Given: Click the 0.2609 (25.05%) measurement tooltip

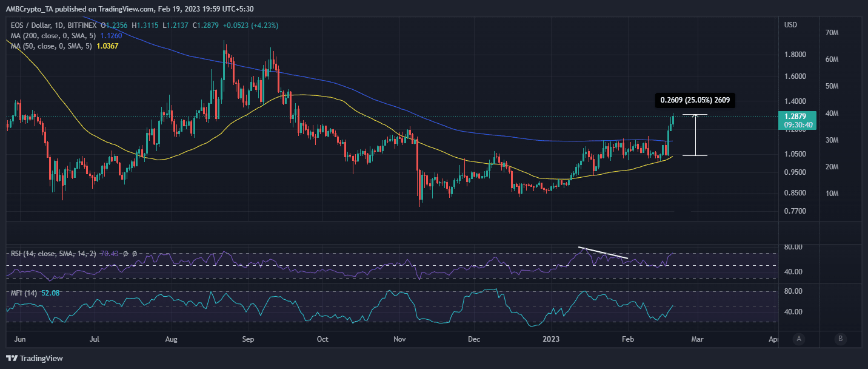Looking at the screenshot, I should pyautogui.click(x=695, y=100).
